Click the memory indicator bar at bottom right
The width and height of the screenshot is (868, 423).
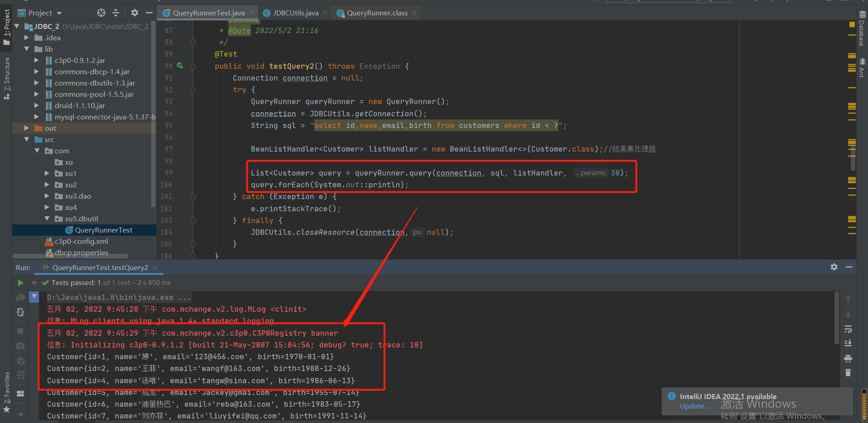coord(864,405)
